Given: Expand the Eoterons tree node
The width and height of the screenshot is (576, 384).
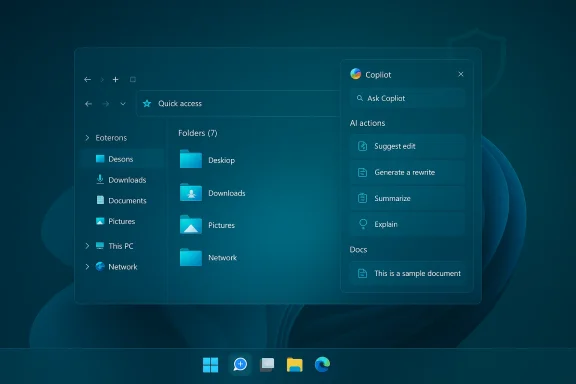Looking at the screenshot, I should [87, 138].
